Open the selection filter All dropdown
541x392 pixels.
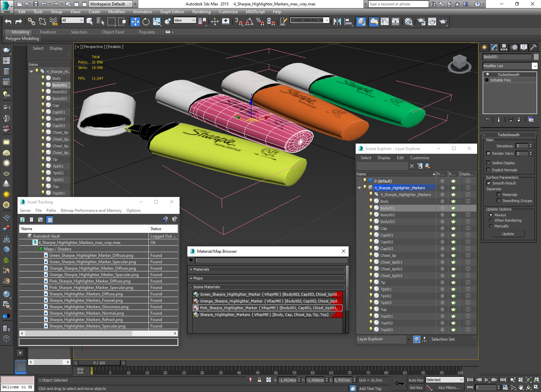coord(72,20)
